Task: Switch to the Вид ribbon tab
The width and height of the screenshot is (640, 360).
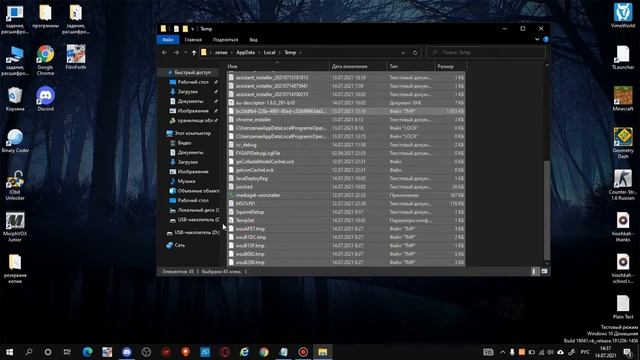Action: tap(253, 40)
